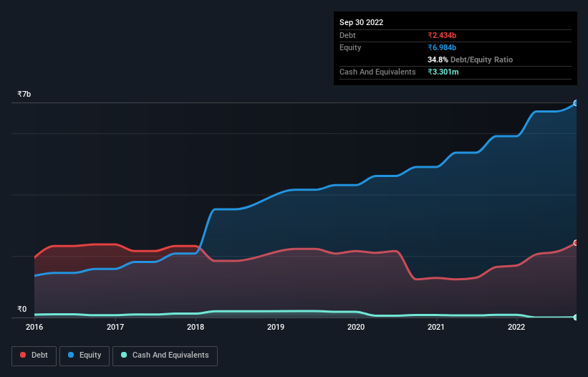Click the Sep 30 2022 tooltip date
588x377 pixels.
(x=361, y=22)
